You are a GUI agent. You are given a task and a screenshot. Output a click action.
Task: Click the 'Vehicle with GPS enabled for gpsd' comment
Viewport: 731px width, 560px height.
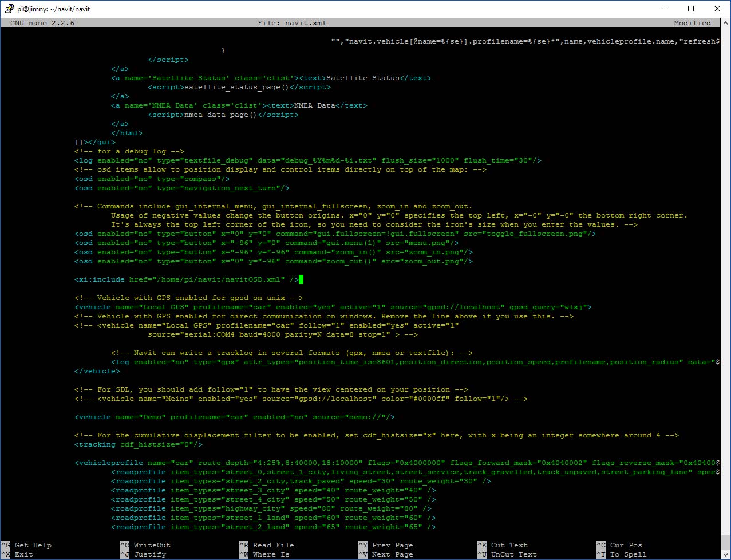pos(189,298)
